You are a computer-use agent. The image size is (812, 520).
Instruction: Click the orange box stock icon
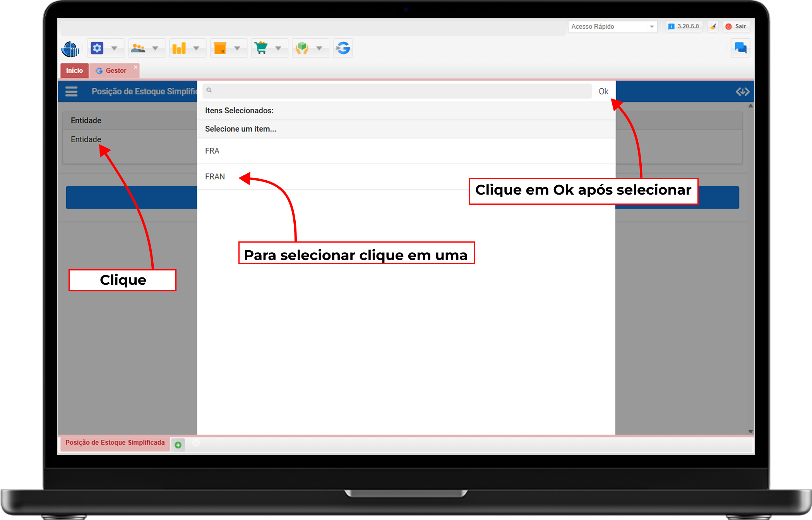[x=220, y=48]
